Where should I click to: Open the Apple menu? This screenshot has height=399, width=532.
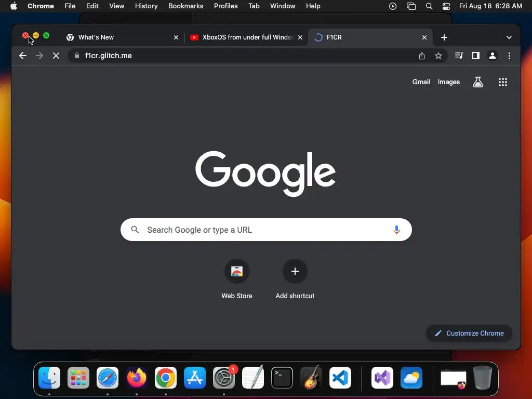click(x=14, y=6)
